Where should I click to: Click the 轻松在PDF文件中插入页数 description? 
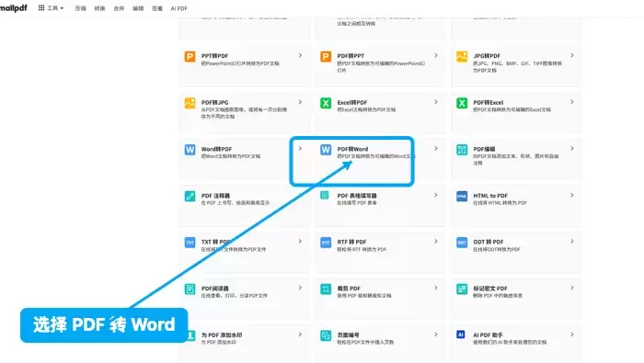coord(365,342)
